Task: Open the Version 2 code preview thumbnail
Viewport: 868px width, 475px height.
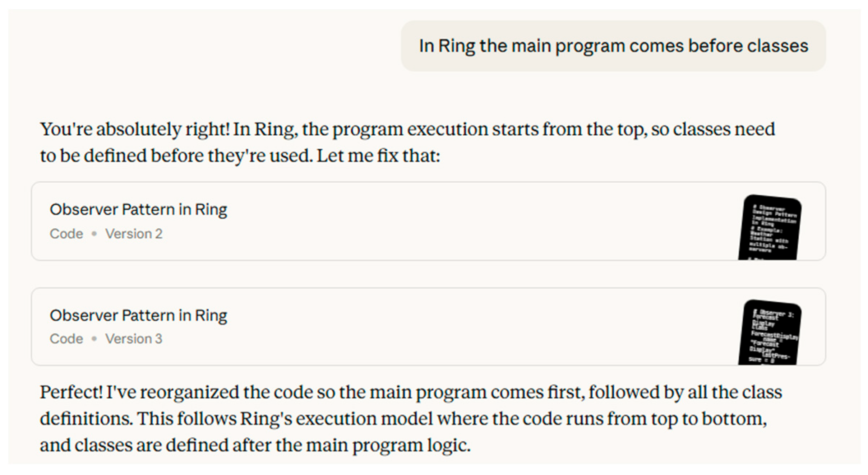Action: coord(769,228)
